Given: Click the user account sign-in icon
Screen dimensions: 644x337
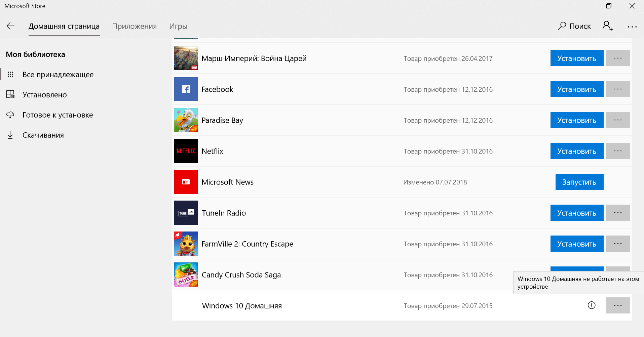Looking at the screenshot, I should [x=608, y=26].
